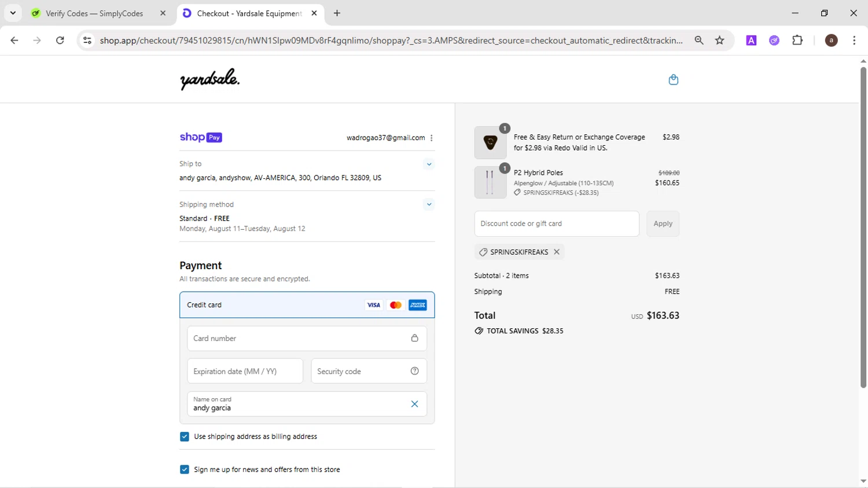Select the Checkout - Yardsale Equipment tab
Viewport: 868px width, 488px height.
coord(249,13)
